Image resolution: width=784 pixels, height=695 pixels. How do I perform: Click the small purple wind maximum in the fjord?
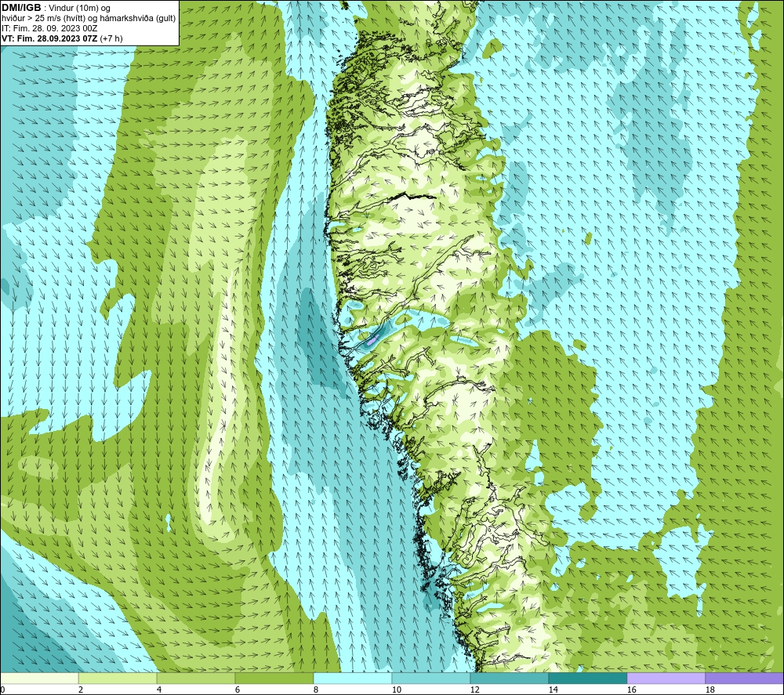pos(372,341)
